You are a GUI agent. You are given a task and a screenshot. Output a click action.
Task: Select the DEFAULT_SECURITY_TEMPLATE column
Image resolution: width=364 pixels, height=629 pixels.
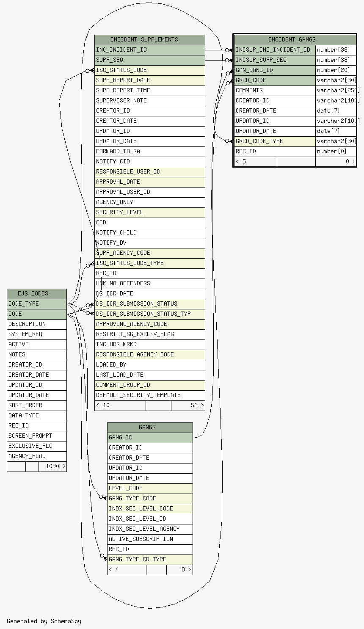150,395
